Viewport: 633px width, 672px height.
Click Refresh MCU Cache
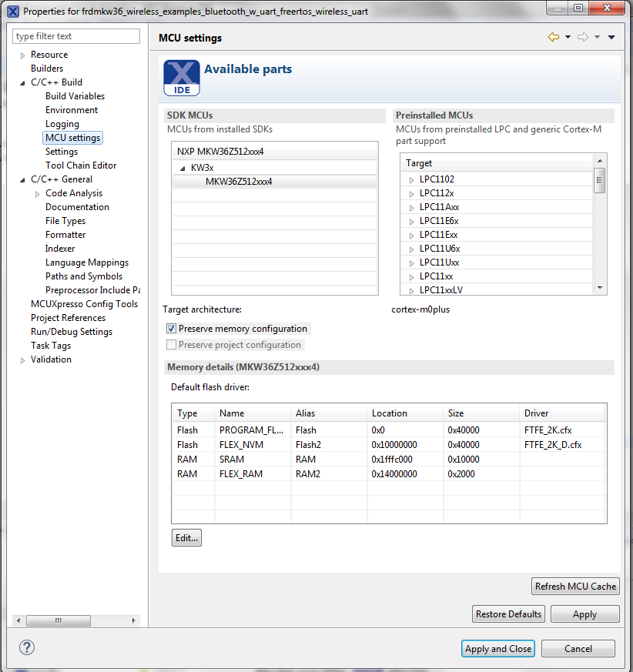point(575,586)
